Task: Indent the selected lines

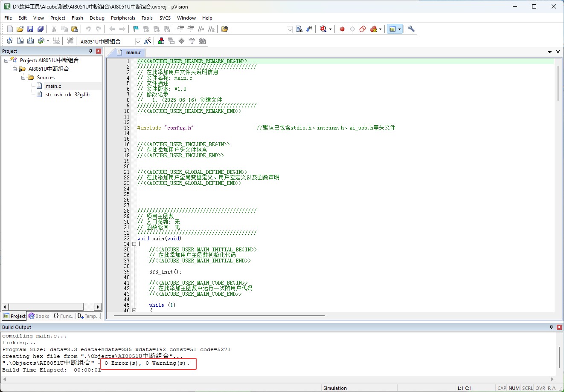Action: coord(180,29)
